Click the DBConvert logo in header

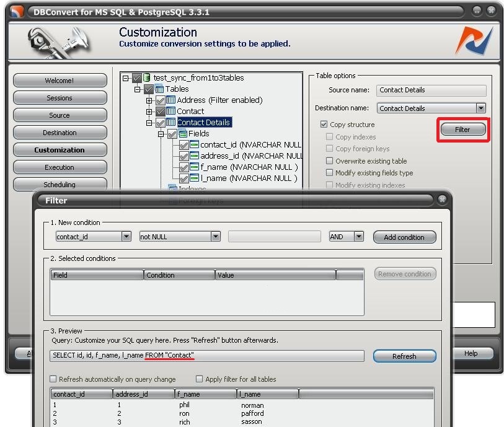pyautogui.click(x=474, y=41)
